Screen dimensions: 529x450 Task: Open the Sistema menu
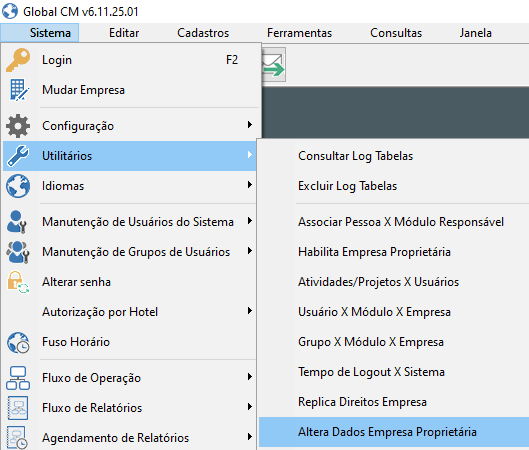pyautogui.click(x=40, y=33)
